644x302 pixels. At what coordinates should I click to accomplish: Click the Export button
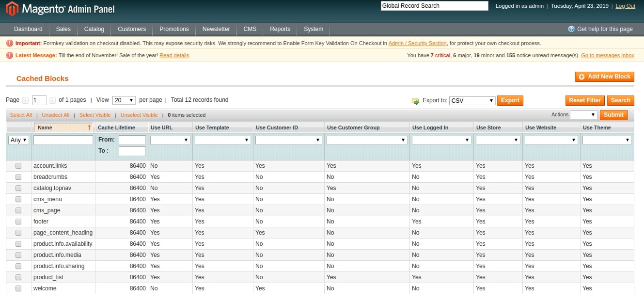pyautogui.click(x=510, y=100)
